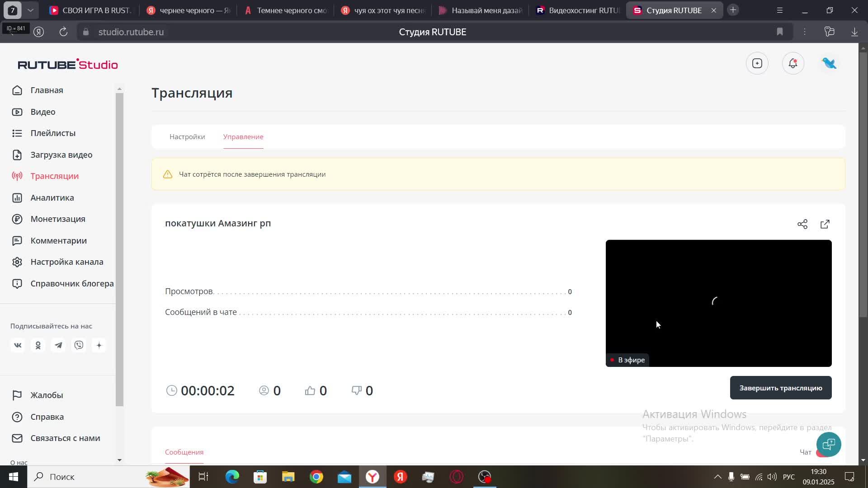Click the Odnoklassniki social icon

38,346
